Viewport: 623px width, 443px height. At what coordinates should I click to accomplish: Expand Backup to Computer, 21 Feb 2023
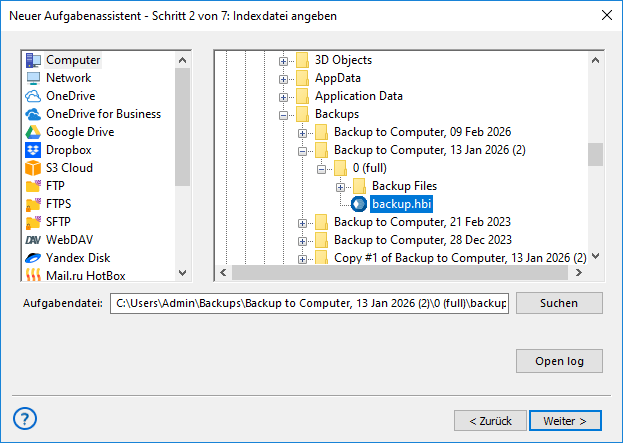[x=302, y=223]
